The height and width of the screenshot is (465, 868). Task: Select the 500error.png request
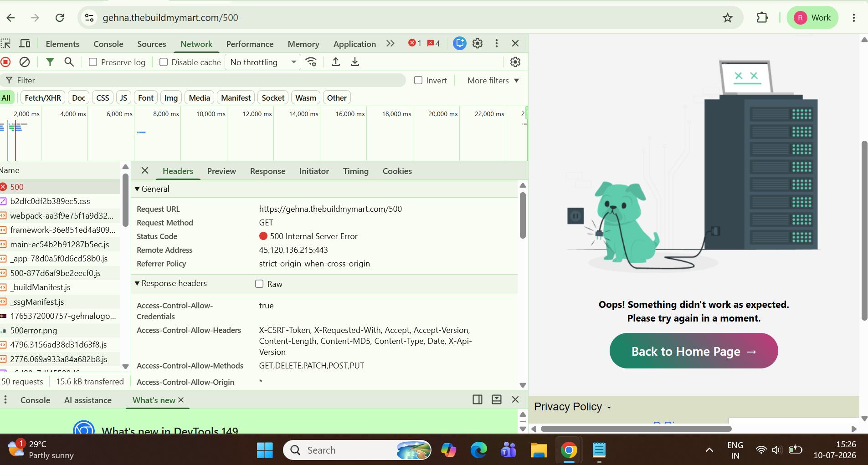60,331
